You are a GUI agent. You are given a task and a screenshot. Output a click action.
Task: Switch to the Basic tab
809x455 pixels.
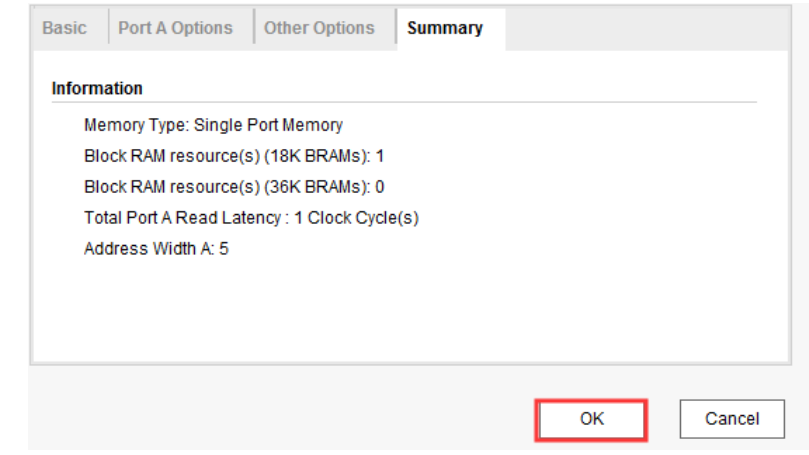pos(64,28)
